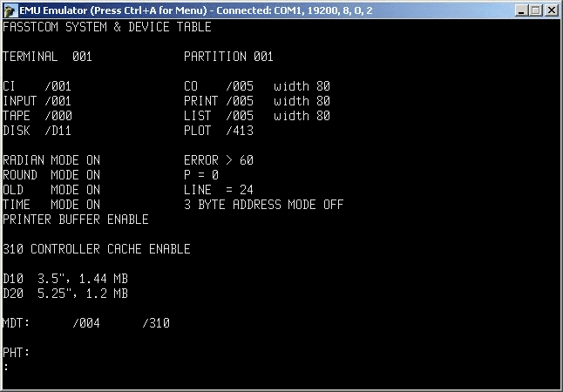Click the 'LINE = 24' text

coord(219,190)
